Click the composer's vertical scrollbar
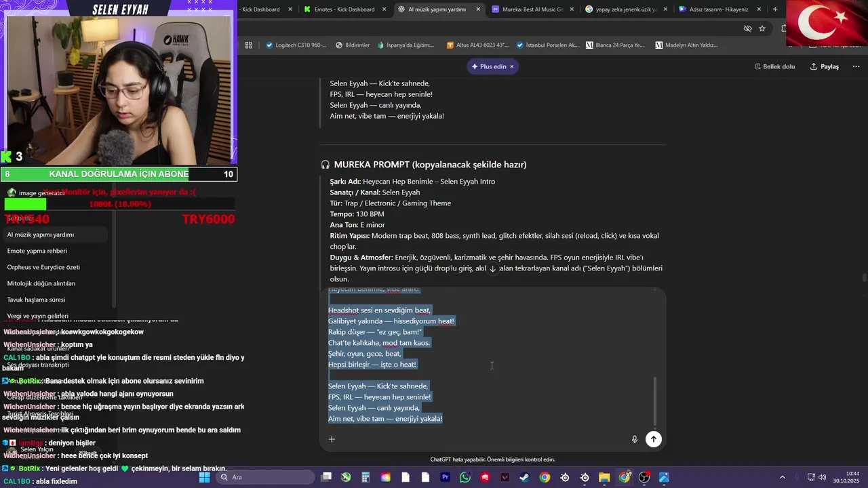This screenshot has width=868, height=488. point(655,400)
